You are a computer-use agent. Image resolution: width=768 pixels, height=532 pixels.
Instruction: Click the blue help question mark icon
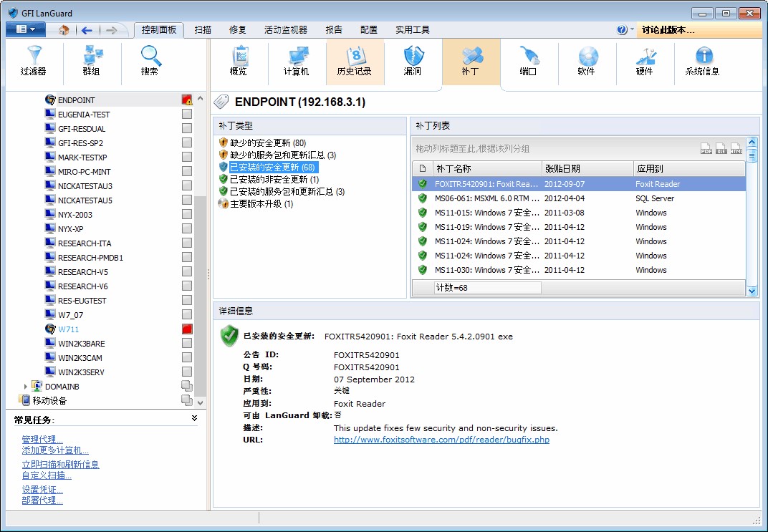tap(622, 30)
